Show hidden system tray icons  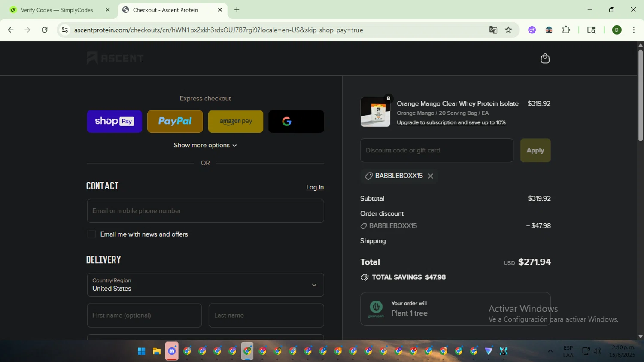pyautogui.click(x=550, y=351)
